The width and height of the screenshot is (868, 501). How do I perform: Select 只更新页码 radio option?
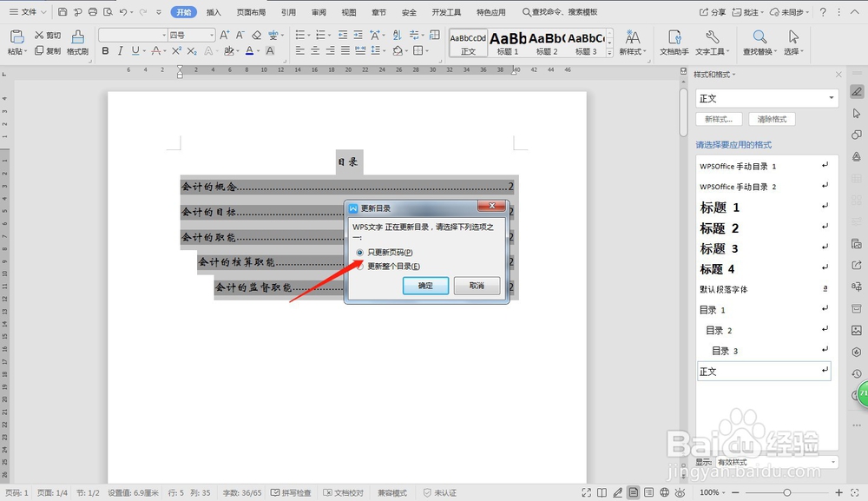pos(360,253)
